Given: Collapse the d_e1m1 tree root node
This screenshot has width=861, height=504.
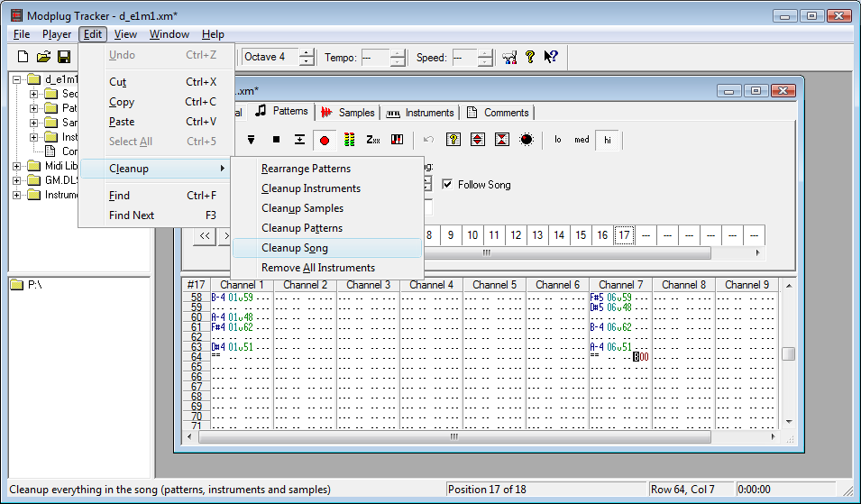Looking at the screenshot, I should pyautogui.click(x=16, y=79).
